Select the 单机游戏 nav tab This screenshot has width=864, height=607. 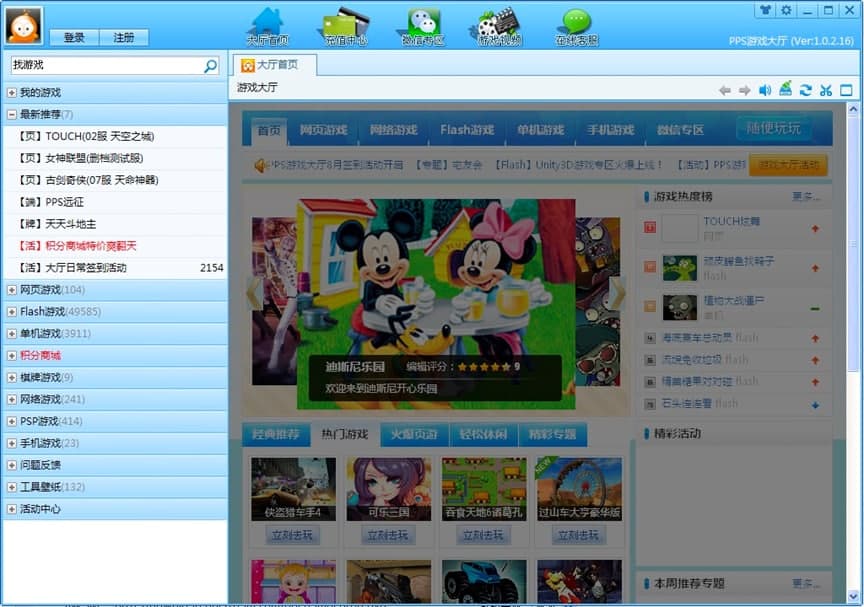(540, 131)
